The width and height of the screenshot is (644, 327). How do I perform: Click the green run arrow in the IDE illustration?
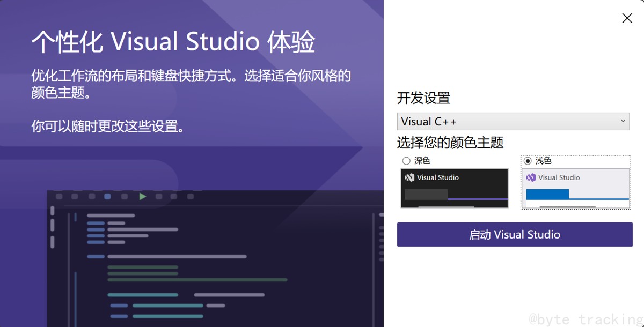point(142,196)
